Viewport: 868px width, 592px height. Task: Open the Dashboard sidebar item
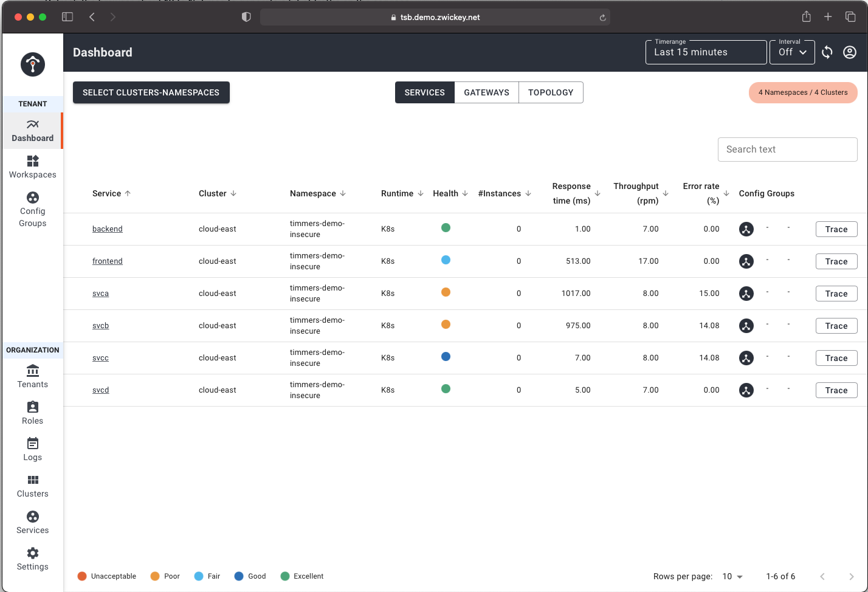coord(32,131)
